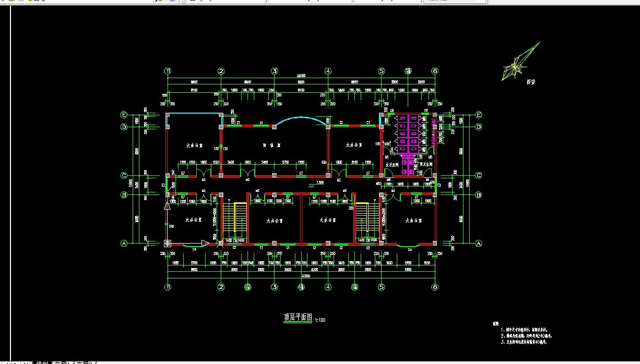The height and width of the screenshot is (364, 640).
Task: Select bottom axis bubble numbered 3
Action: (x=274, y=287)
